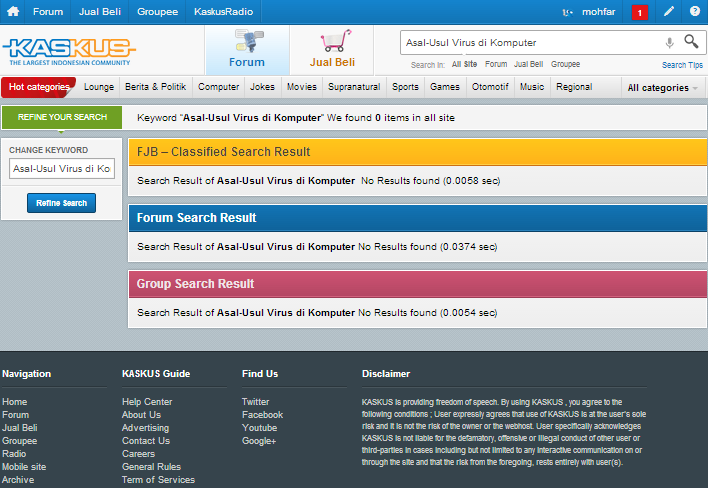
Task: Open the Music category
Action: (x=532, y=87)
